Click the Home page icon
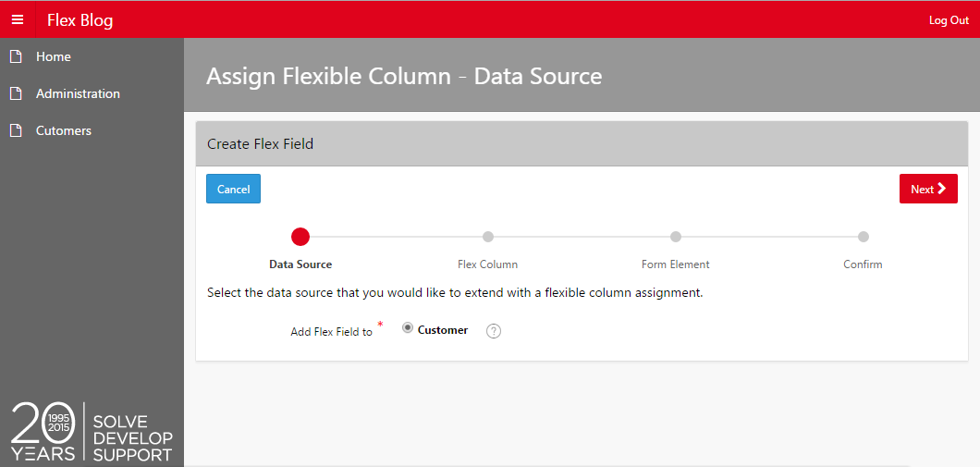Image resolution: width=980 pixels, height=467 pixels. 16,57
